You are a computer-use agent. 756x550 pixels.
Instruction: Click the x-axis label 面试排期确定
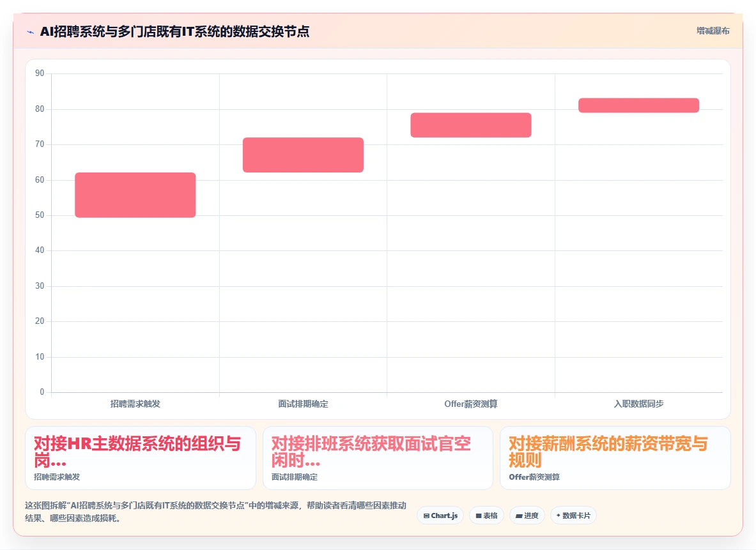303,404
